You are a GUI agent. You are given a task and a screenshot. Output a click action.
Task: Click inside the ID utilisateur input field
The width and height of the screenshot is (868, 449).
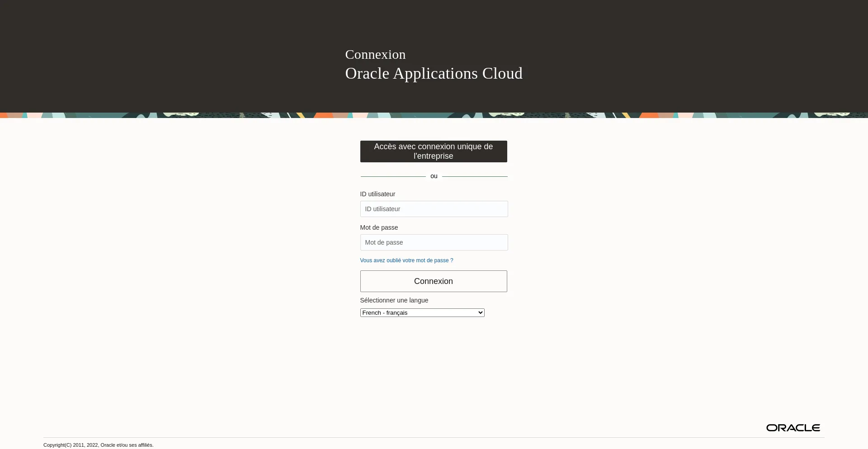tap(433, 208)
